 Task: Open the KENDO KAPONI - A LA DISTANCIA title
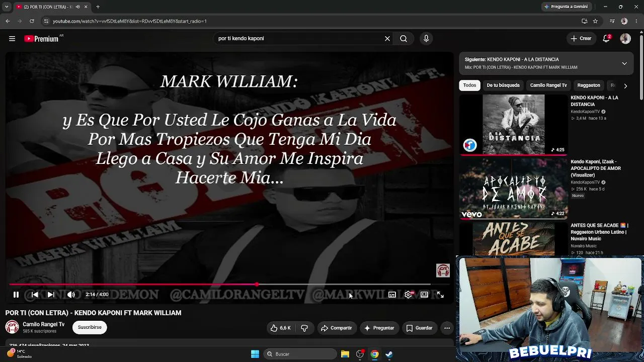click(x=594, y=101)
